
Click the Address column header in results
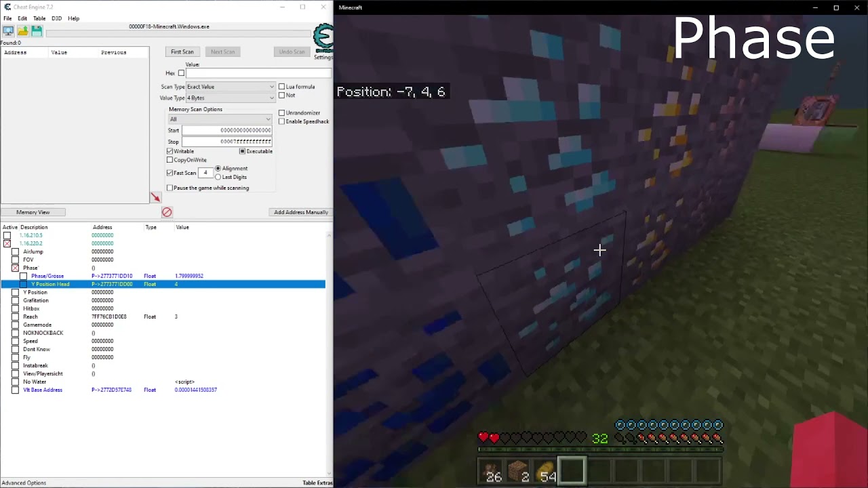point(25,52)
